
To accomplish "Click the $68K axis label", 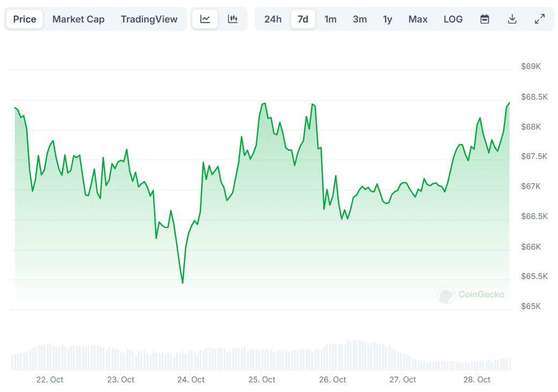I will coord(531,127).
